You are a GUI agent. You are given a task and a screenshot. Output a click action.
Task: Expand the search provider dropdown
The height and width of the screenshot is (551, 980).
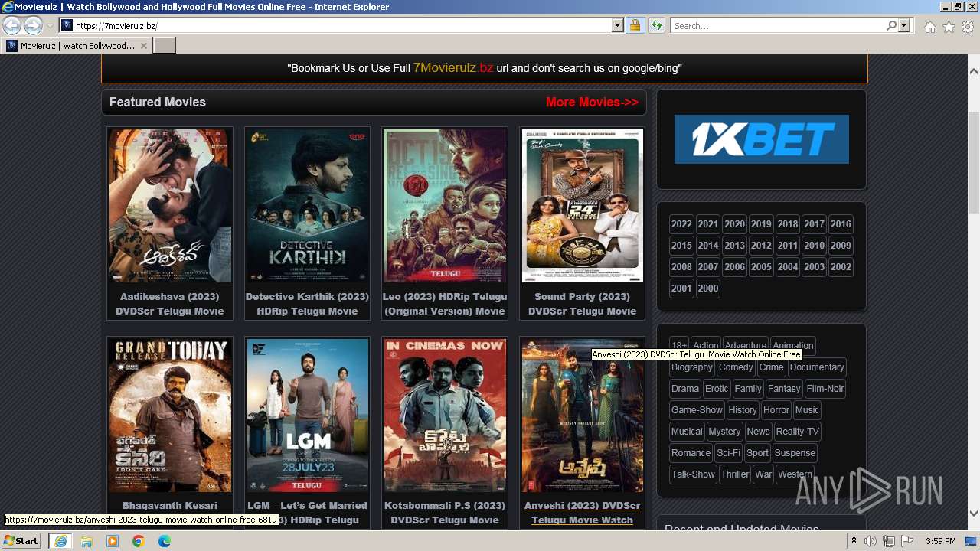(904, 26)
